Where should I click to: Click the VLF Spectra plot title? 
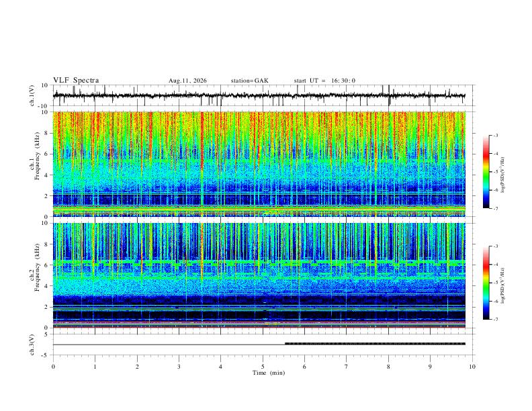pos(76,81)
